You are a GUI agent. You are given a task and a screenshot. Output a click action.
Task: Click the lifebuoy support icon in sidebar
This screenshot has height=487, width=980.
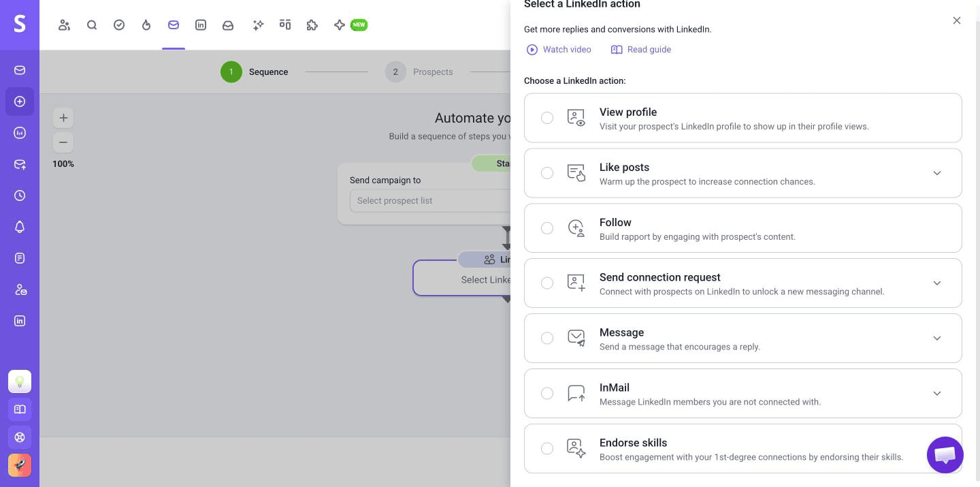(20, 437)
